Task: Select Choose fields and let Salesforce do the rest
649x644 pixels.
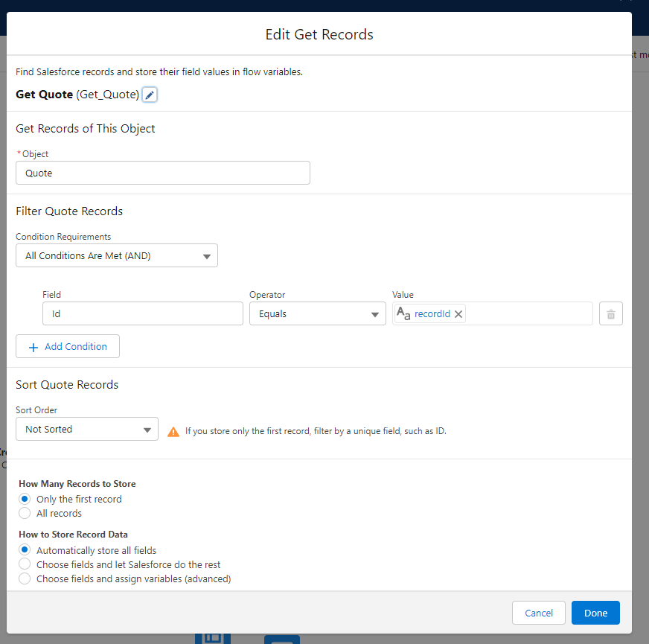Action: pyautogui.click(x=25, y=565)
